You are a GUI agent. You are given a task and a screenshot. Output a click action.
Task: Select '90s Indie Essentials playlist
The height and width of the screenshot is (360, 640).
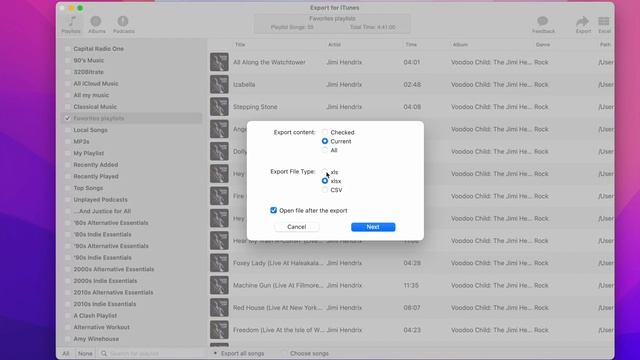(x=102, y=258)
